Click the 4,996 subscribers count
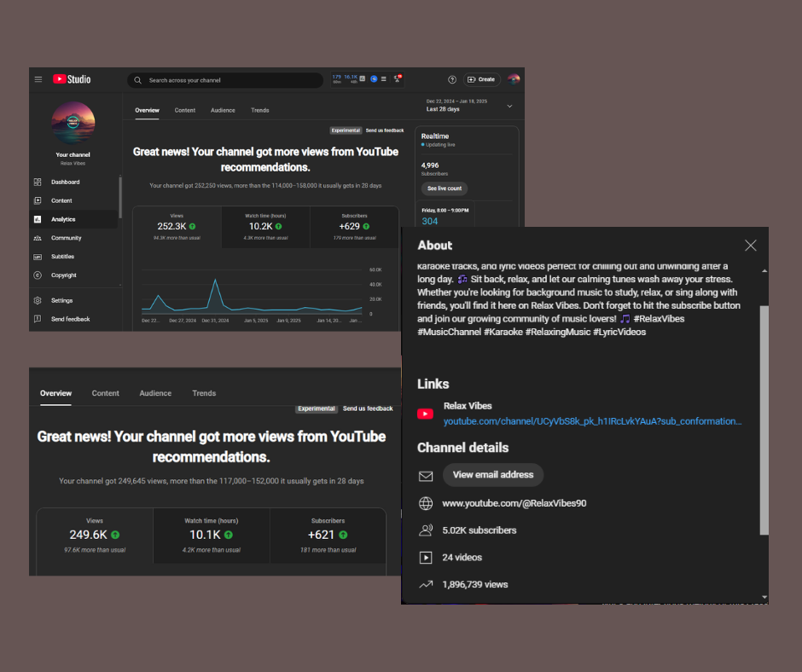Image resolution: width=802 pixels, height=672 pixels. (x=430, y=165)
